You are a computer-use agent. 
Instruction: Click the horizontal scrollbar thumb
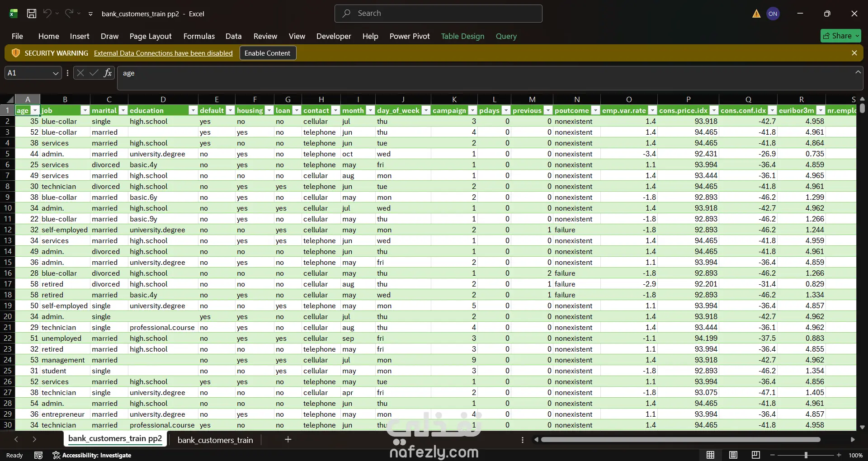pyautogui.click(x=681, y=439)
